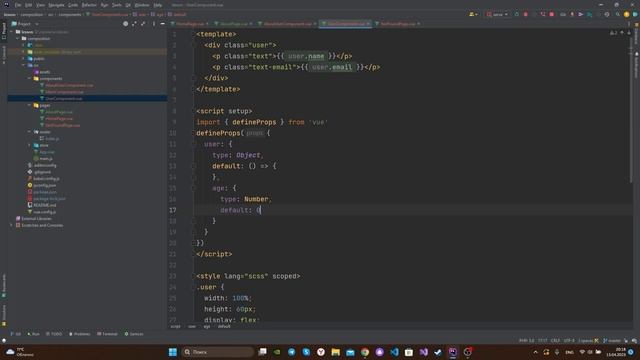Open the Git tool window tab
Viewport: 640px width, 360px height.
click(16, 334)
